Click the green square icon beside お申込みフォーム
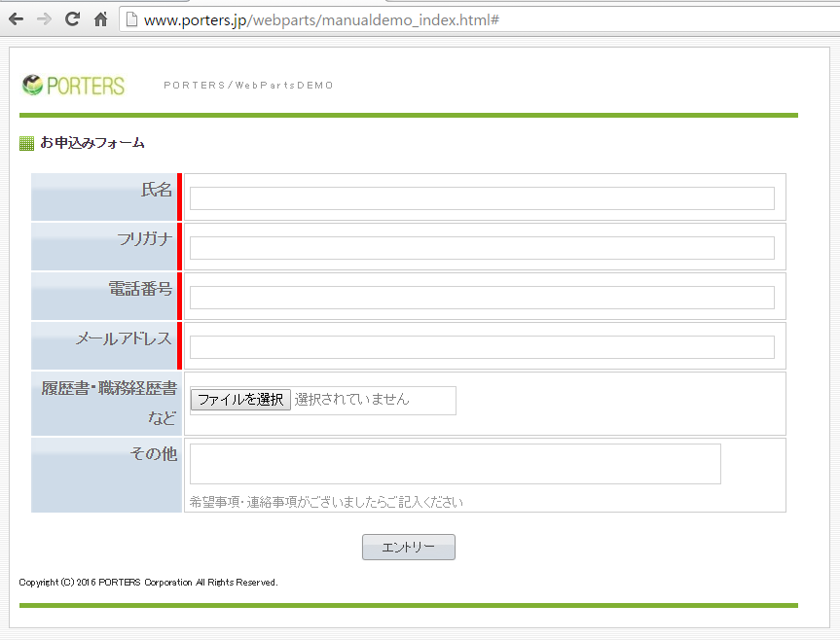The width and height of the screenshot is (840, 640). (x=26, y=144)
